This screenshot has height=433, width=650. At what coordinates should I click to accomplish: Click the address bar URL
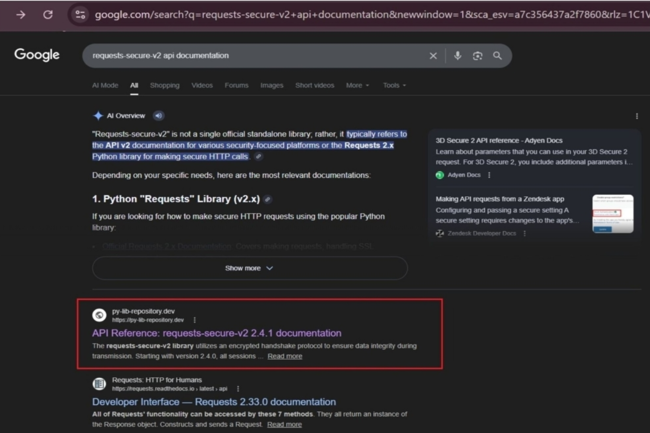[x=371, y=15]
